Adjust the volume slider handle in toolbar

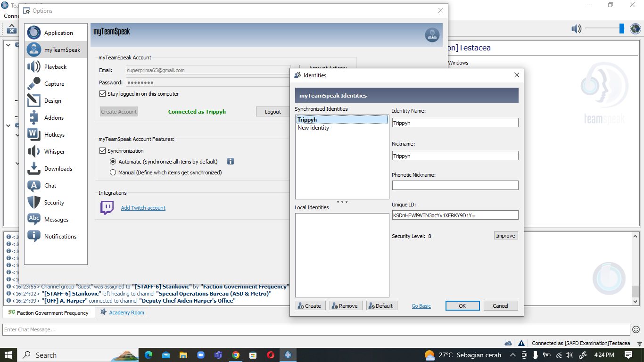(622, 29)
